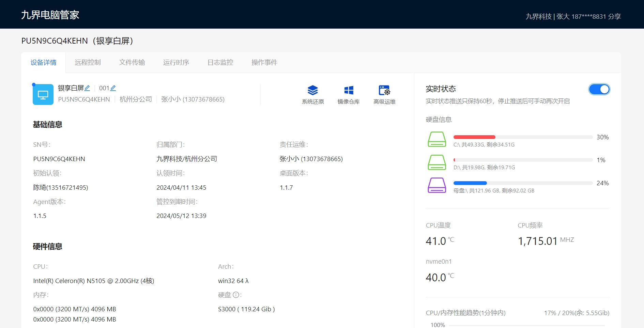The height and width of the screenshot is (328, 644).
Task: Click the 陈琦(13516721495) initial claimer text
Action: pos(61,188)
